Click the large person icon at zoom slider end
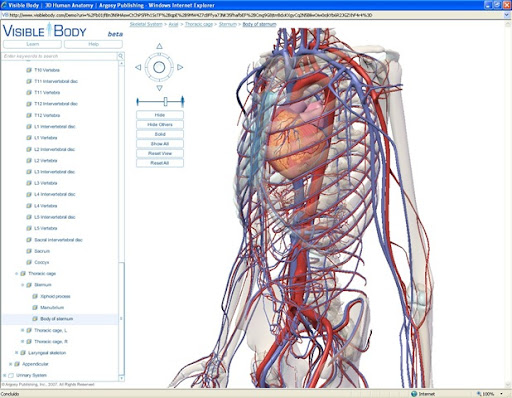This screenshot has width=512, height=398. click(182, 101)
